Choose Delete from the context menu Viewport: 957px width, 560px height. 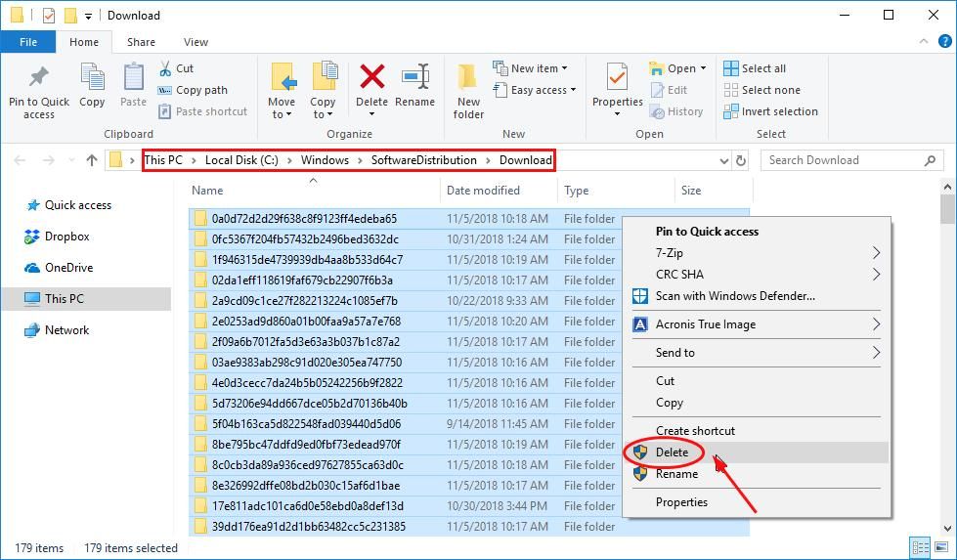(x=672, y=452)
